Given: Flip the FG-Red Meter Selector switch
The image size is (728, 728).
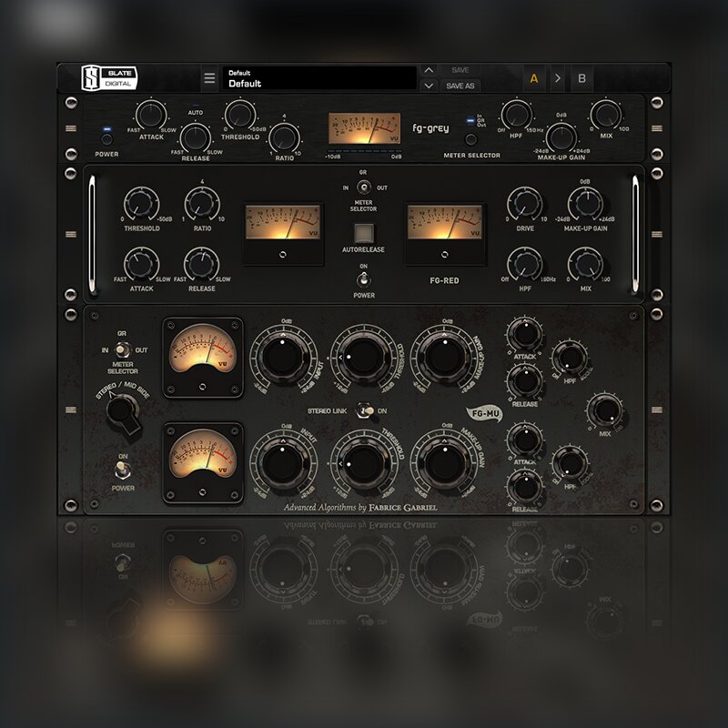Looking at the screenshot, I should click(x=363, y=187).
